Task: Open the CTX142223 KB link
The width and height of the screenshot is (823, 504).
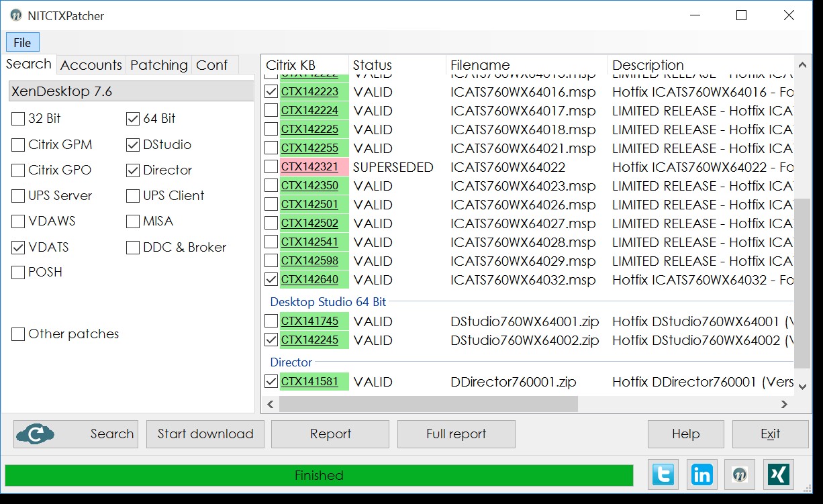Action: coord(309,92)
